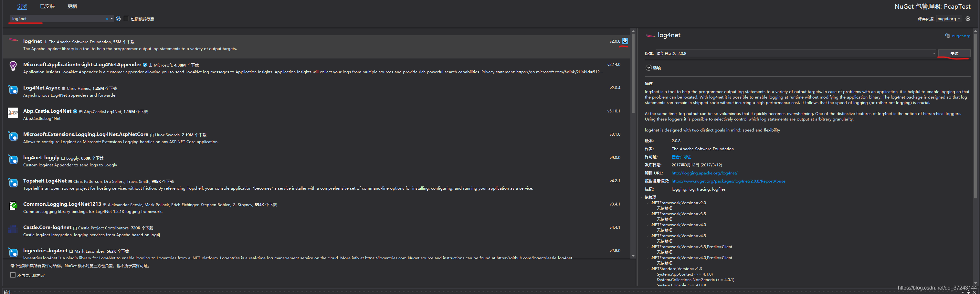
Task: Click the 安装 (Install) button
Action: 954,54
